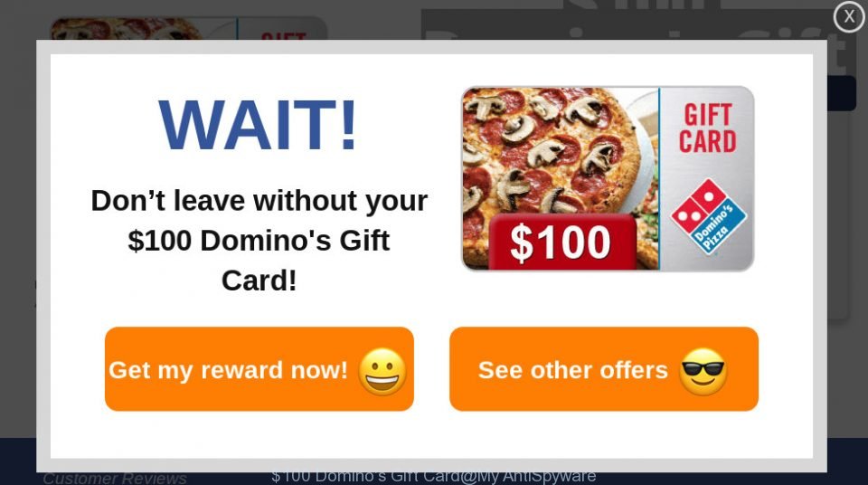
Task: Click the blue WAIT! headline
Action: [258, 125]
